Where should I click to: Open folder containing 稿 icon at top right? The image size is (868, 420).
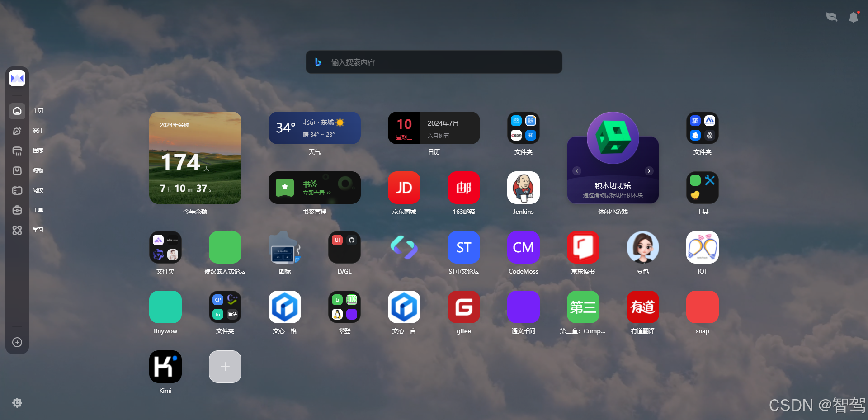(x=703, y=128)
